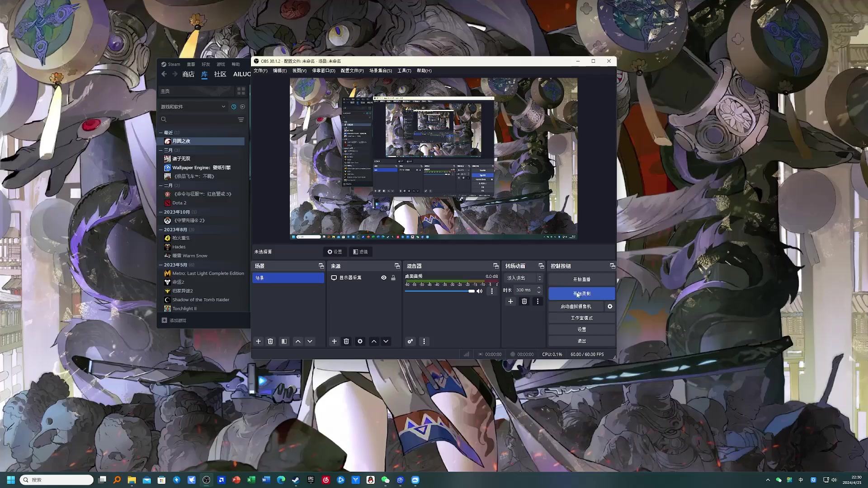Viewport: 868px width, 488px height.
Task: Undock the 混音器 panel icon
Action: 495,266
